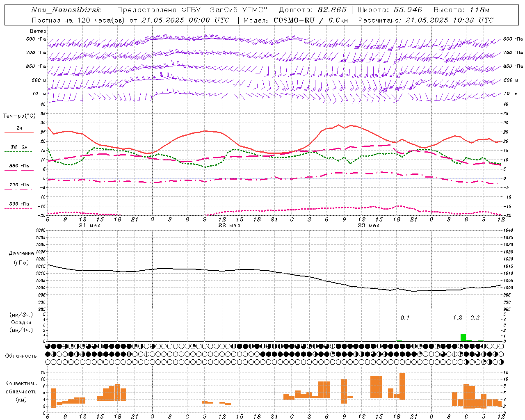Click the elevation label "Высота: 118м"
This screenshot has height=420, width=525.
[462, 10]
